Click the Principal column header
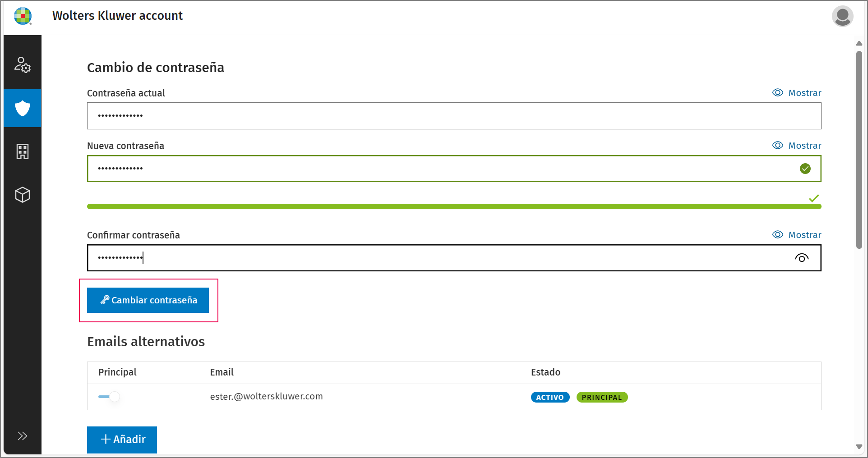The image size is (868, 458). pyautogui.click(x=117, y=372)
